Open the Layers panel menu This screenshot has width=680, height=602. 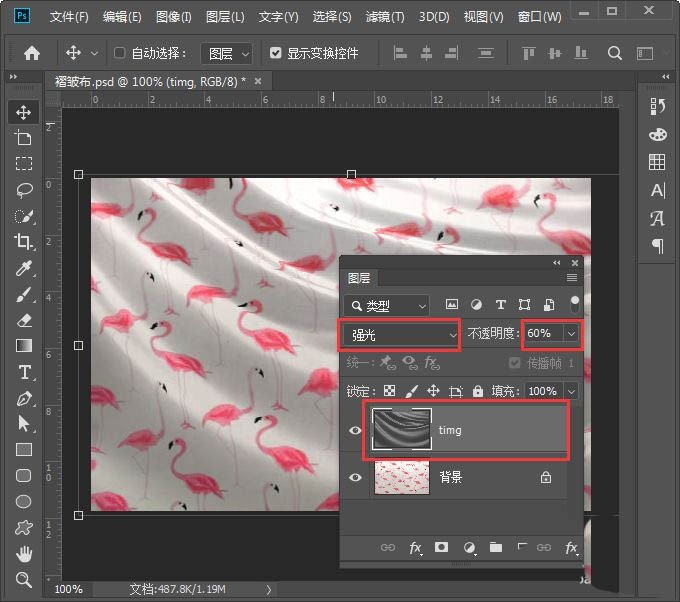pyautogui.click(x=572, y=278)
